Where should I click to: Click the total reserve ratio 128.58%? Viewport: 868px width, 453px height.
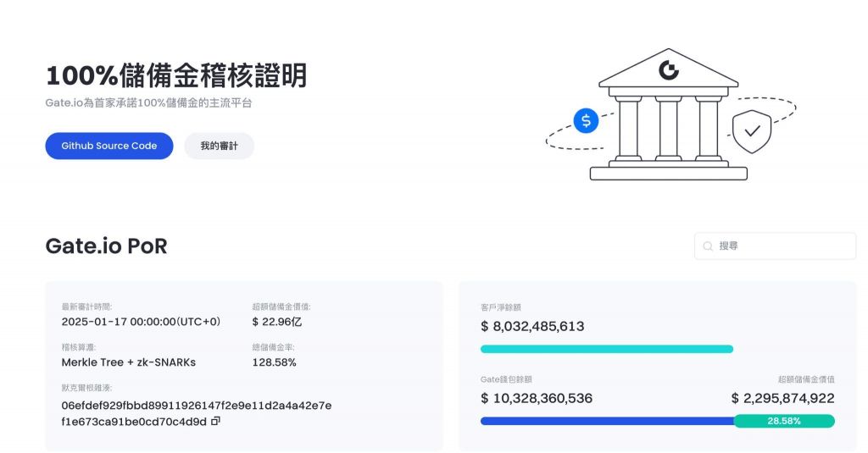coord(274,362)
